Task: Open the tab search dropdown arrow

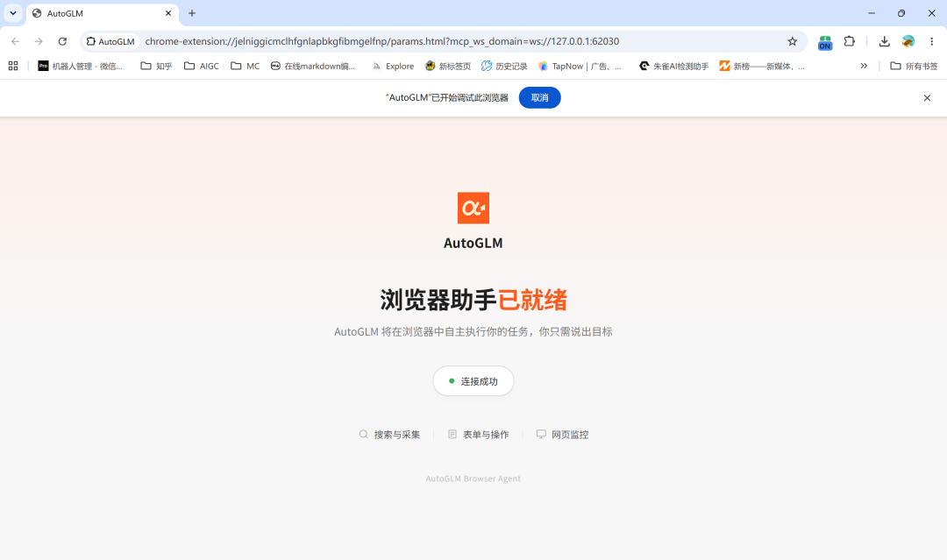Action: pos(12,12)
